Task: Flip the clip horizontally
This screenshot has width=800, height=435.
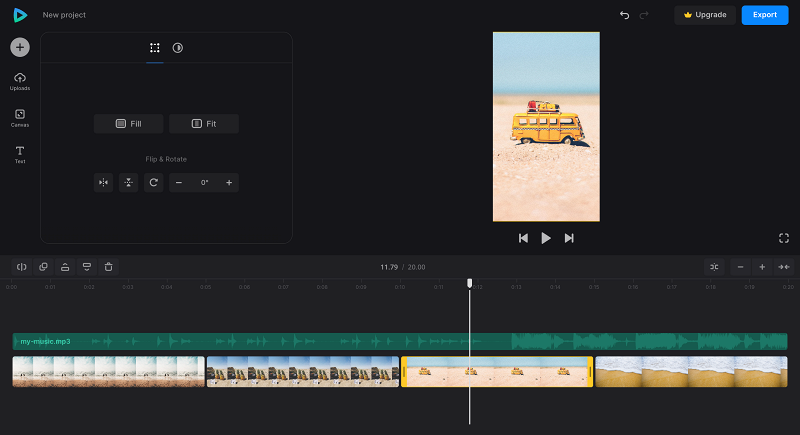Action: coord(104,183)
